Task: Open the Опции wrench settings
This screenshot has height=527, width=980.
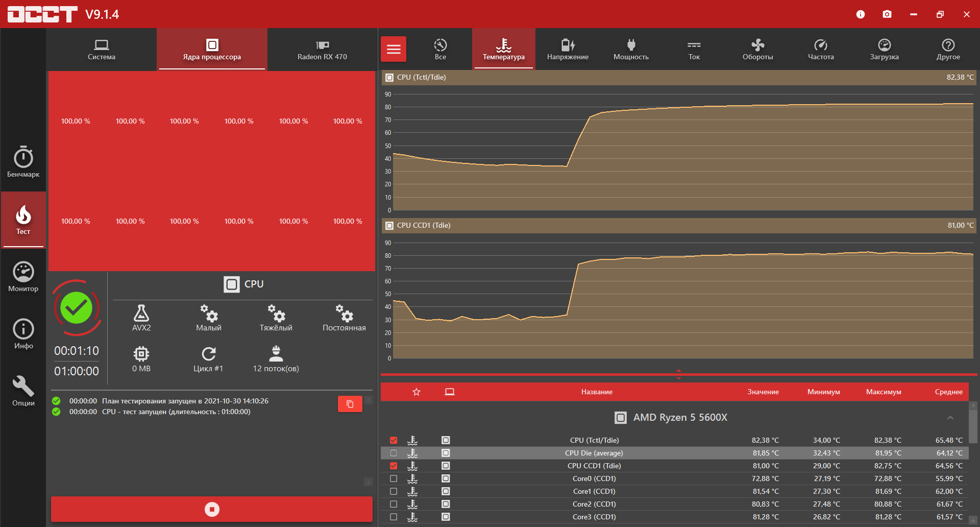Action: coord(23,391)
